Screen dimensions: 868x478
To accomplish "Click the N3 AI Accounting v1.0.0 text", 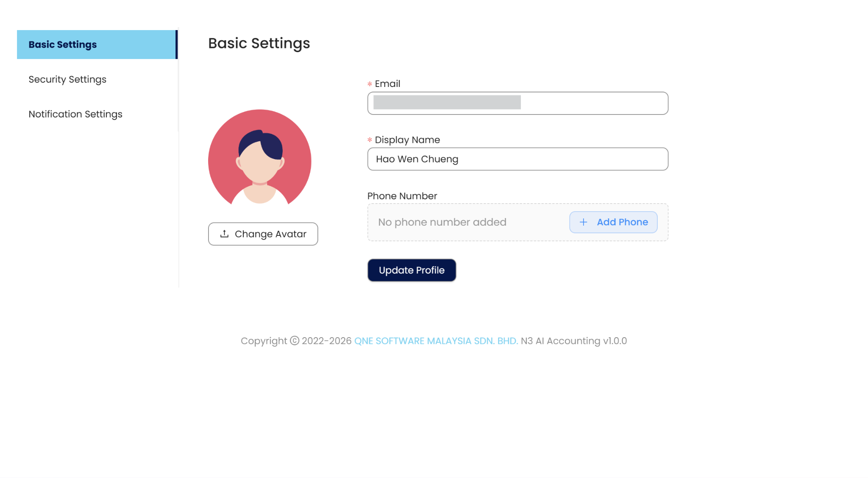I will tap(573, 341).
